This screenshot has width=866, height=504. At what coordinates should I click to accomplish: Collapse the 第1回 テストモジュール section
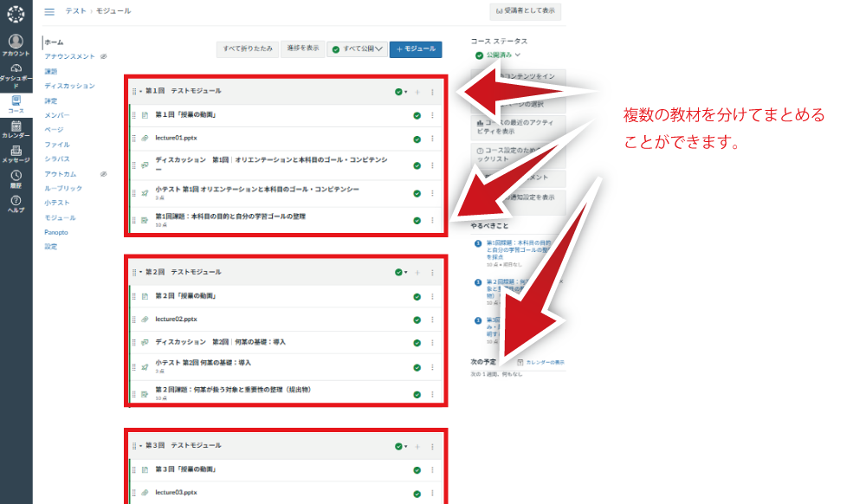141,91
